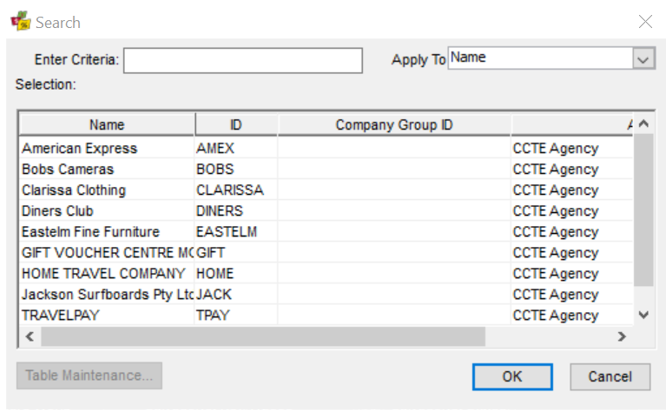Click the horizontal scrollbar left arrow
The height and width of the screenshot is (410, 668).
click(x=30, y=337)
